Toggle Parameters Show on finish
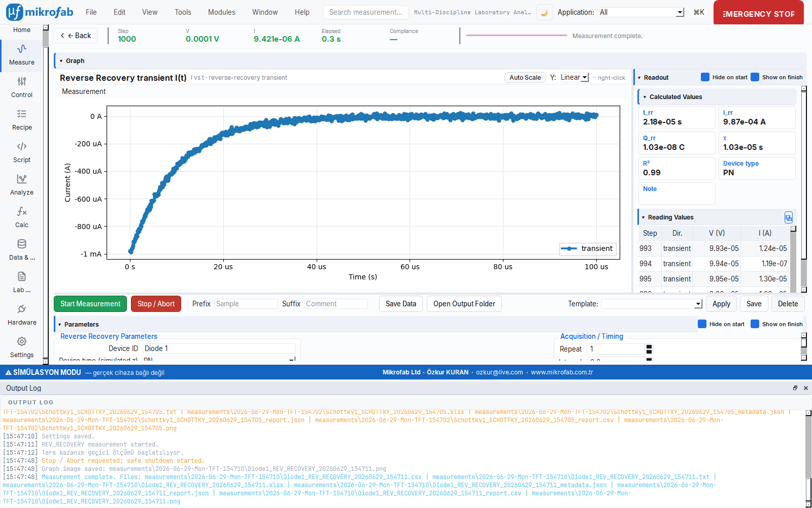The height and width of the screenshot is (508, 812). tap(755, 324)
